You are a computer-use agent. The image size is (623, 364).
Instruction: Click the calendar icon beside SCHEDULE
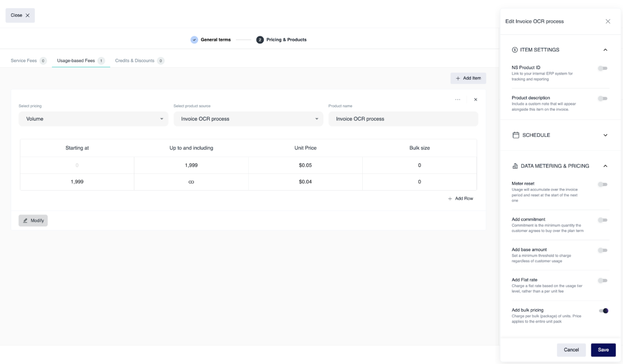click(x=516, y=135)
